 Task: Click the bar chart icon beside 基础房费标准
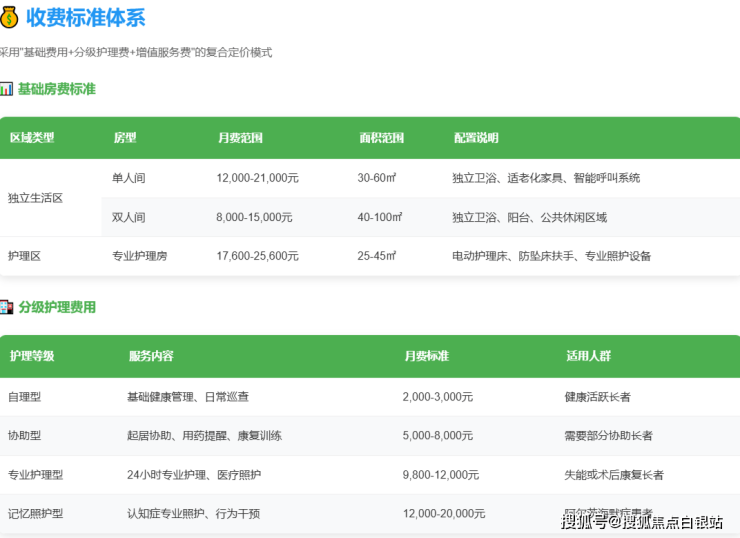(6, 89)
